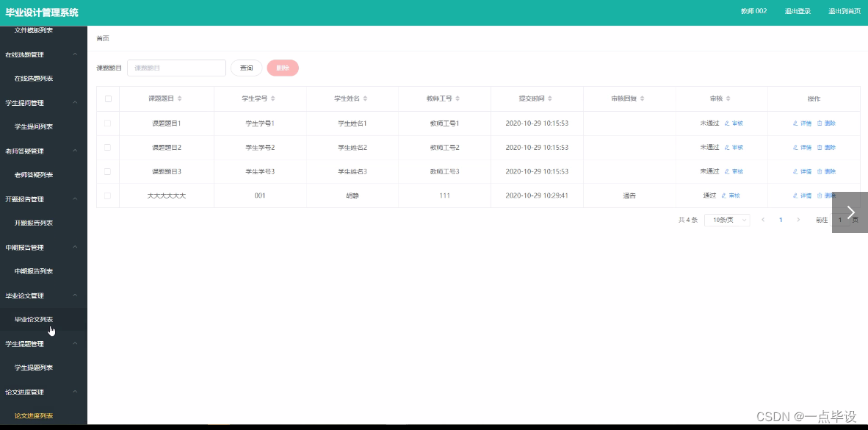Open 审核 edit for row 大大大大大大
868x430 pixels.
[731, 196]
